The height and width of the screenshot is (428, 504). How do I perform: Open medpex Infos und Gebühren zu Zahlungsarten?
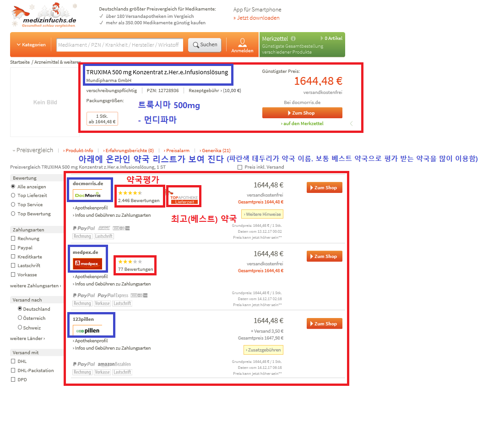(x=112, y=284)
